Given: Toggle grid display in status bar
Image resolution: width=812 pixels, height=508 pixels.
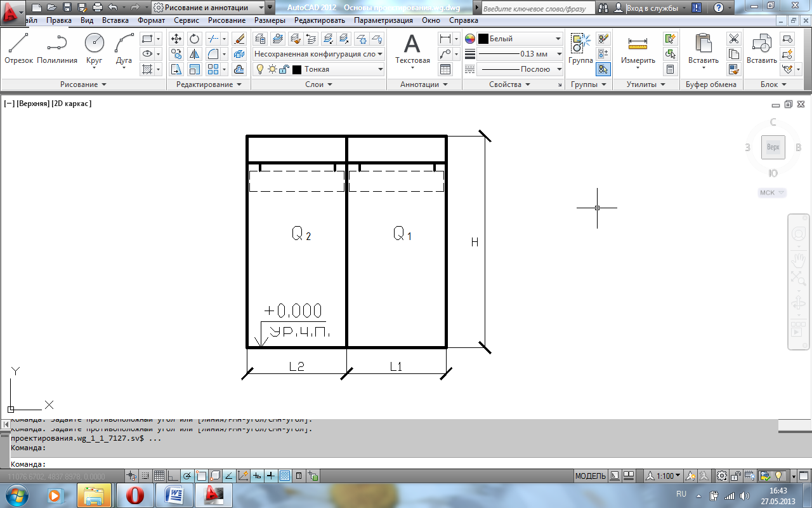Looking at the screenshot, I should pyautogui.click(x=159, y=476).
